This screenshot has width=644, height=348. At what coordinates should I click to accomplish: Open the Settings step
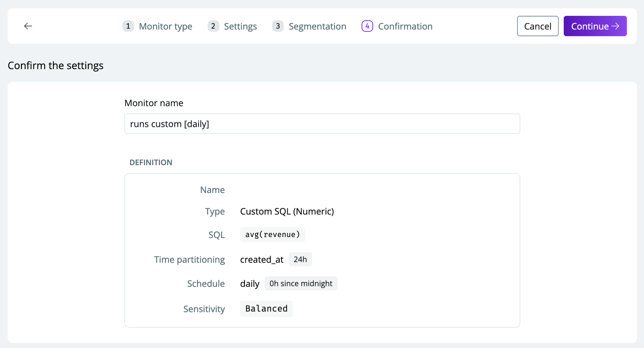coord(240,26)
